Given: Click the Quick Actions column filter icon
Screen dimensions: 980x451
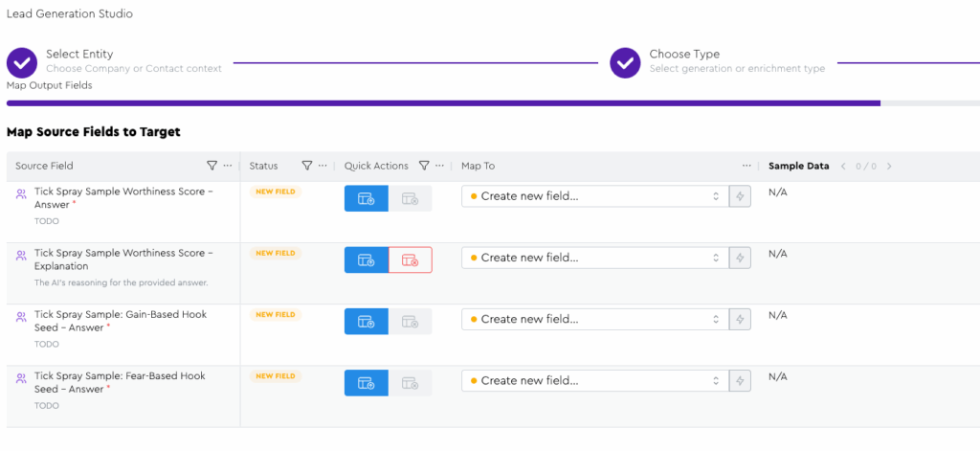Looking at the screenshot, I should point(424,166).
